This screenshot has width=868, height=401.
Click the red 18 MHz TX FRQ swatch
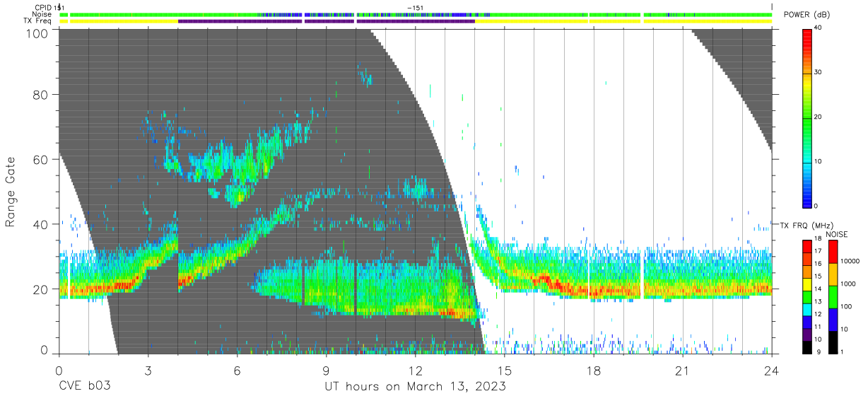coord(807,245)
